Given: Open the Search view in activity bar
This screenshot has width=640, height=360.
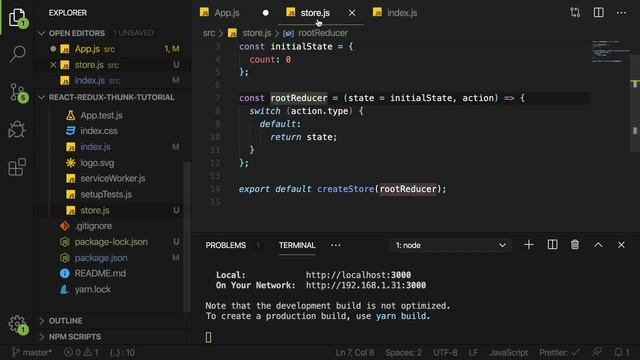Looking at the screenshot, I should [17, 54].
